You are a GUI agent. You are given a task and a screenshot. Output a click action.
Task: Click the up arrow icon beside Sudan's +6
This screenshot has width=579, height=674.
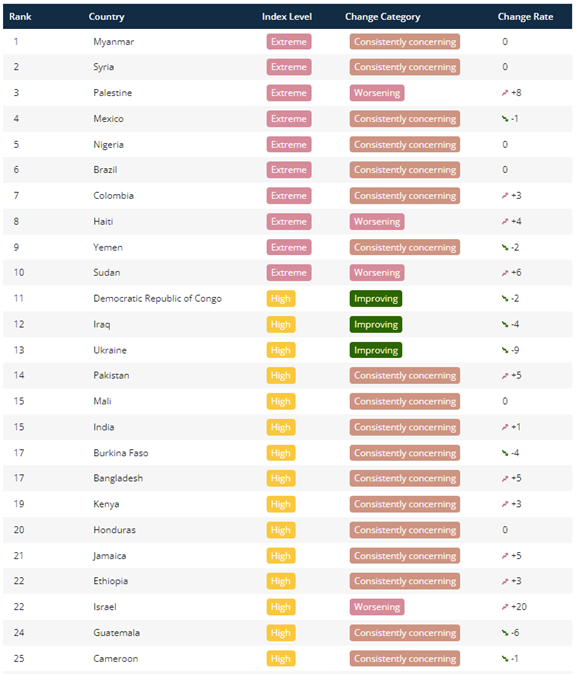(505, 273)
